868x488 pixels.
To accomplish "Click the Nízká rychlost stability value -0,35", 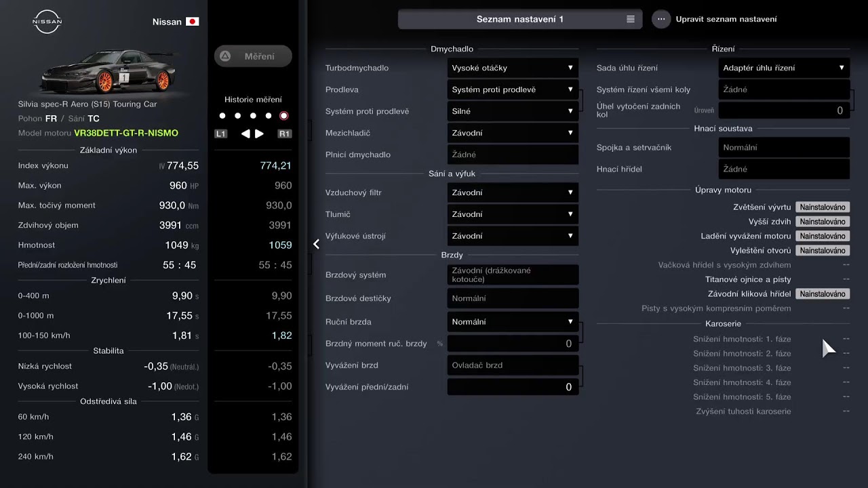I will coord(156,366).
